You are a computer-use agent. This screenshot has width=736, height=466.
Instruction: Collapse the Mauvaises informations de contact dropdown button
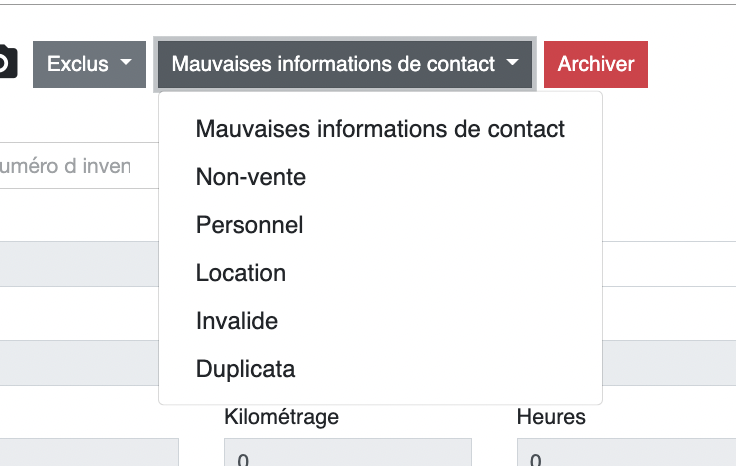click(x=345, y=64)
